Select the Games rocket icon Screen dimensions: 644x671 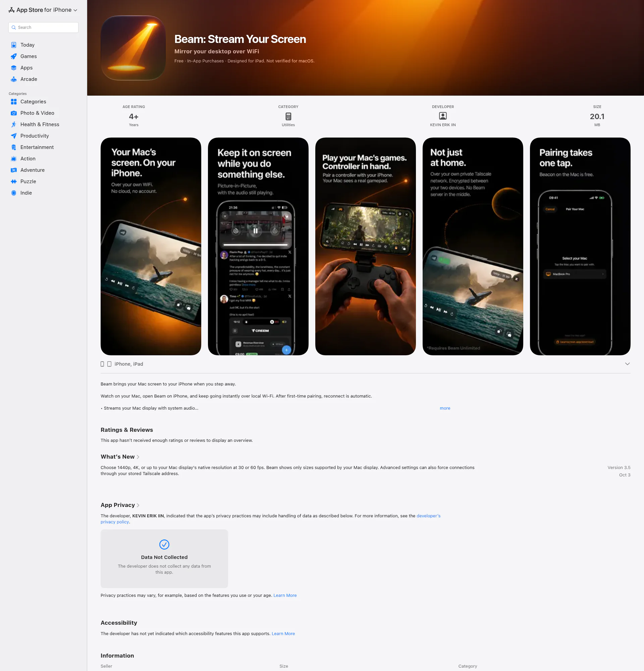click(14, 56)
